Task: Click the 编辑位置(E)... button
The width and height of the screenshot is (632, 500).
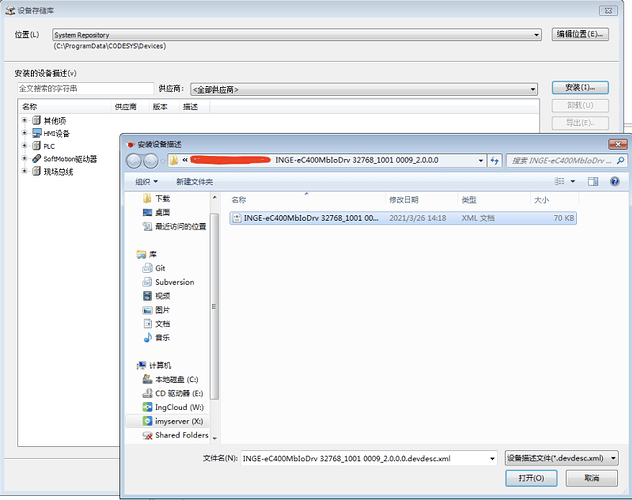Action: click(x=580, y=34)
